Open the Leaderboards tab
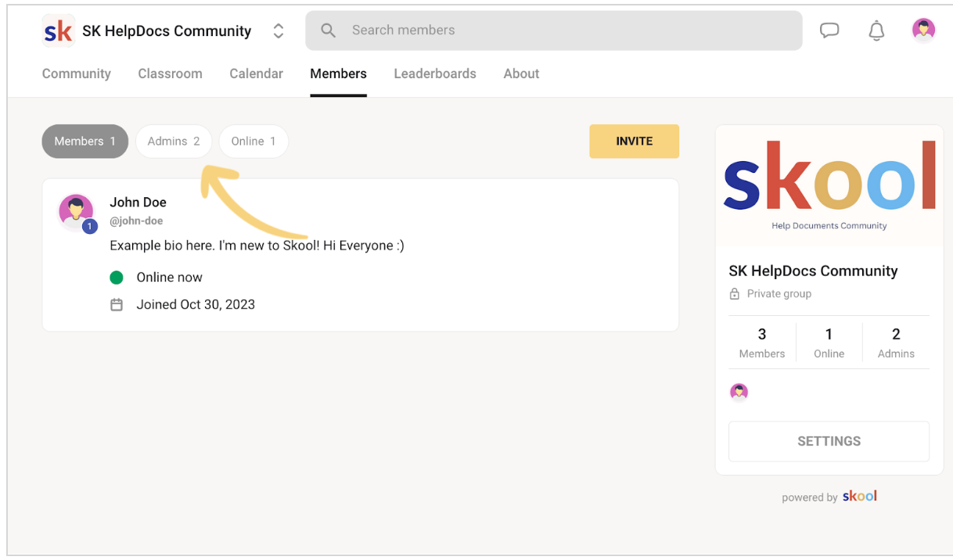 pyautogui.click(x=435, y=74)
